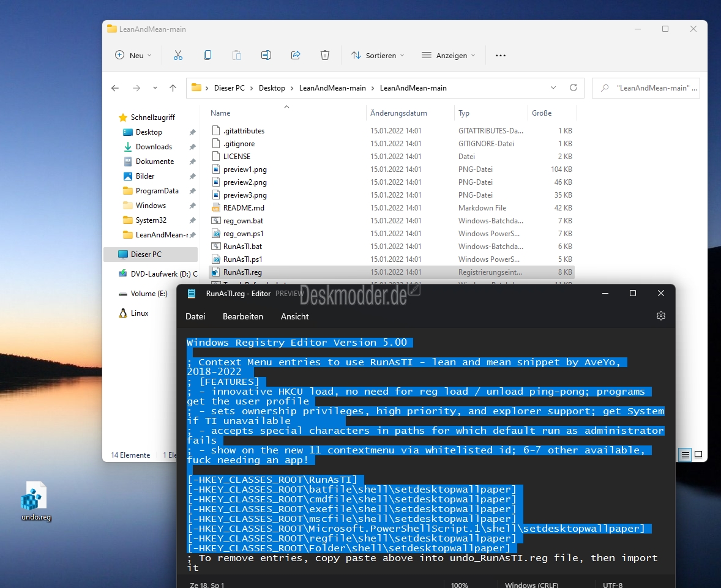Open Volume (E:) in the sidebar
The width and height of the screenshot is (721, 588).
[149, 294]
